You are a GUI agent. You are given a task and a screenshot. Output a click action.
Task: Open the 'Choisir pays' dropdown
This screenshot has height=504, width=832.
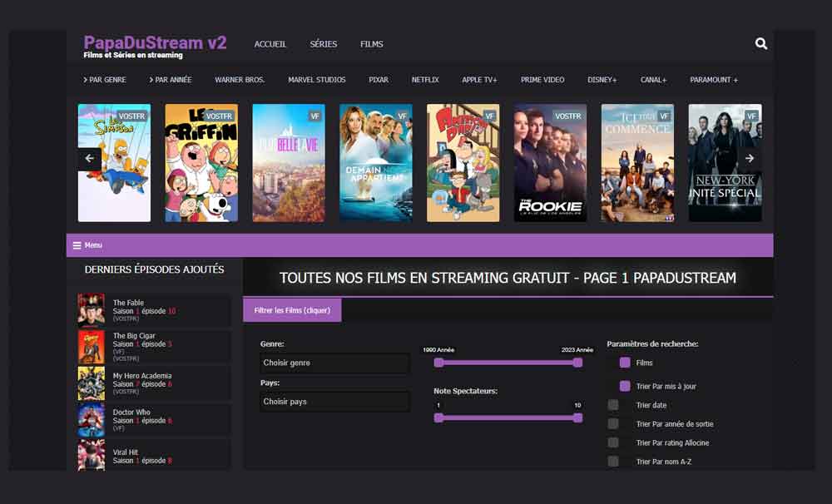click(334, 402)
